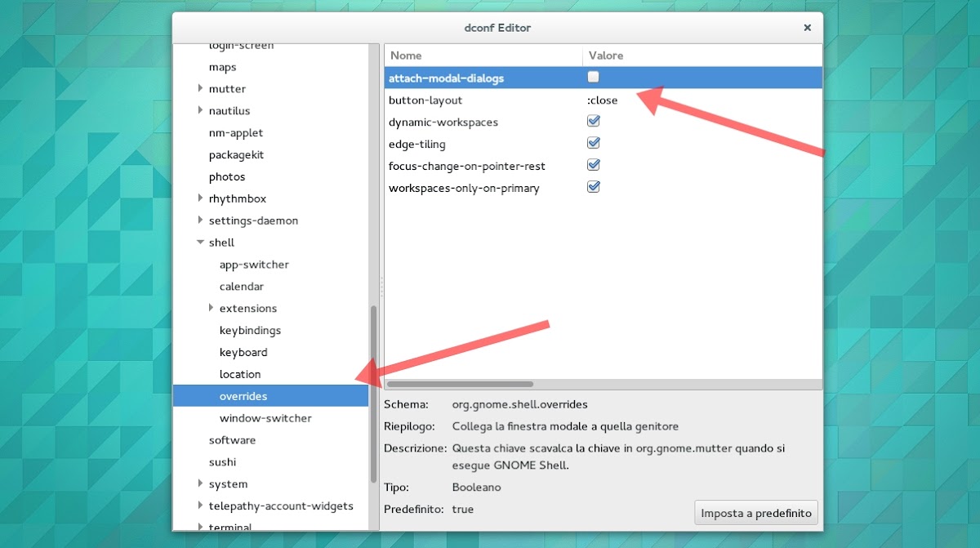980x548 pixels.
Task: Click the pane divider handle
Action: click(x=381, y=286)
